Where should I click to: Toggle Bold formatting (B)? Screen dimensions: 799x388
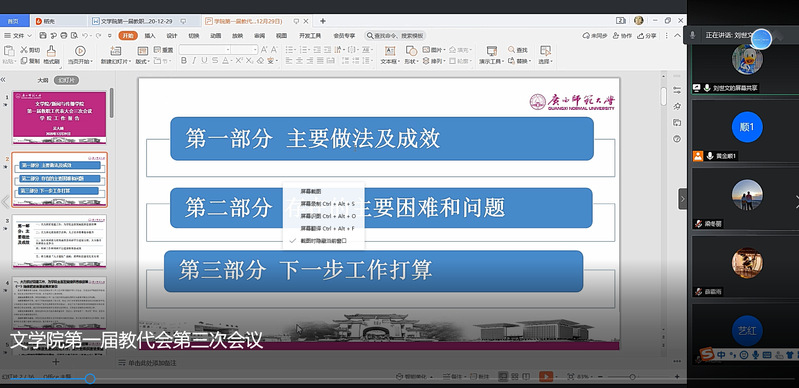(x=184, y=61)
